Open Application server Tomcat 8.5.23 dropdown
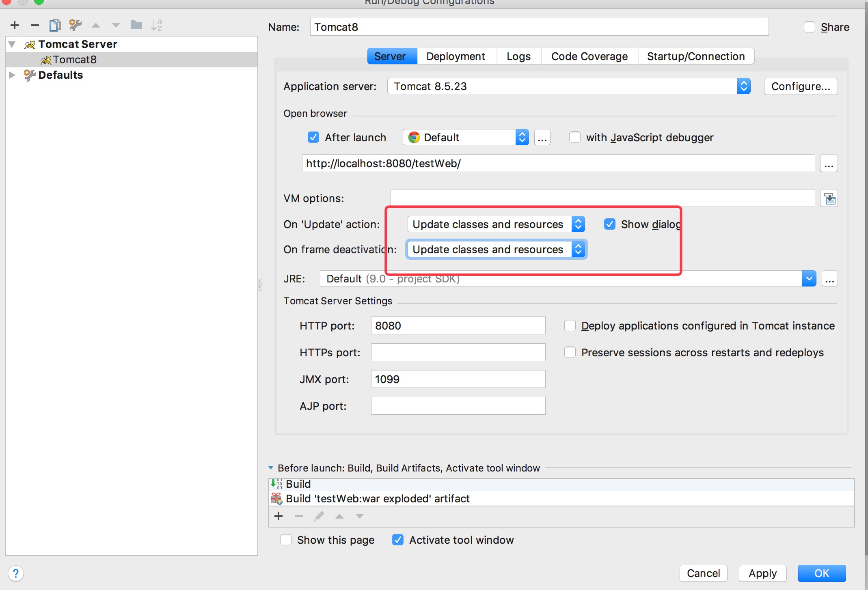 tap(569, 86)
